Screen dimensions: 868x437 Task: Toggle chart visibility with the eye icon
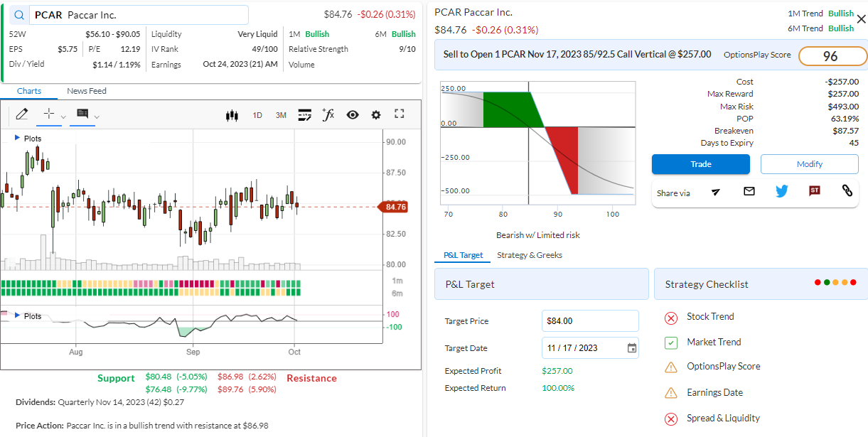pyautogui.click(x=353, y=115)
